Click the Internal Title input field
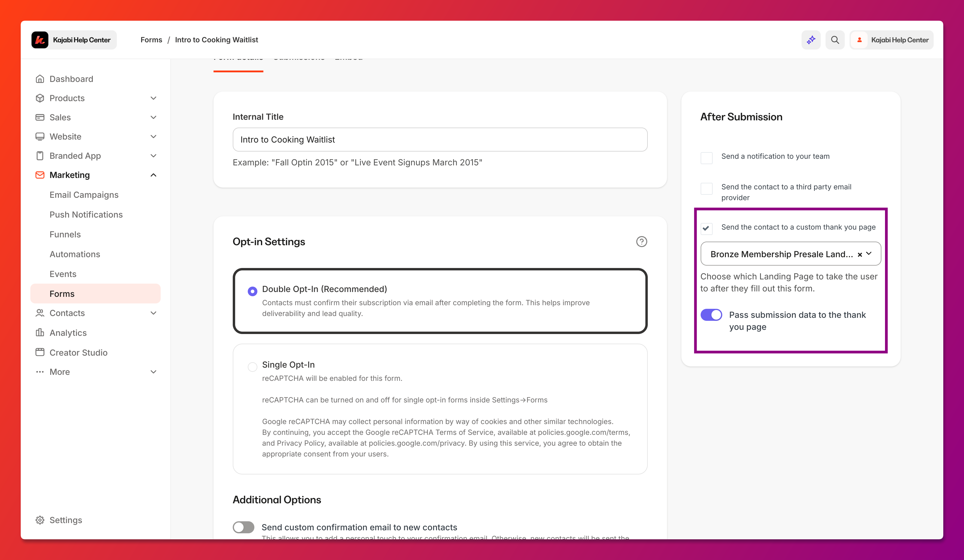Viewport: 964px width, 560px height. click(440, 140)
